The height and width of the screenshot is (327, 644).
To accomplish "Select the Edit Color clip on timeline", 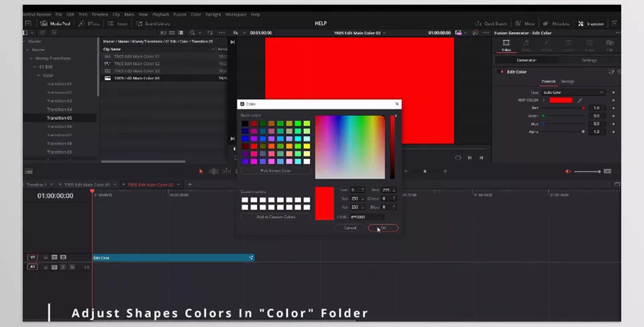I will click(173, 258).
